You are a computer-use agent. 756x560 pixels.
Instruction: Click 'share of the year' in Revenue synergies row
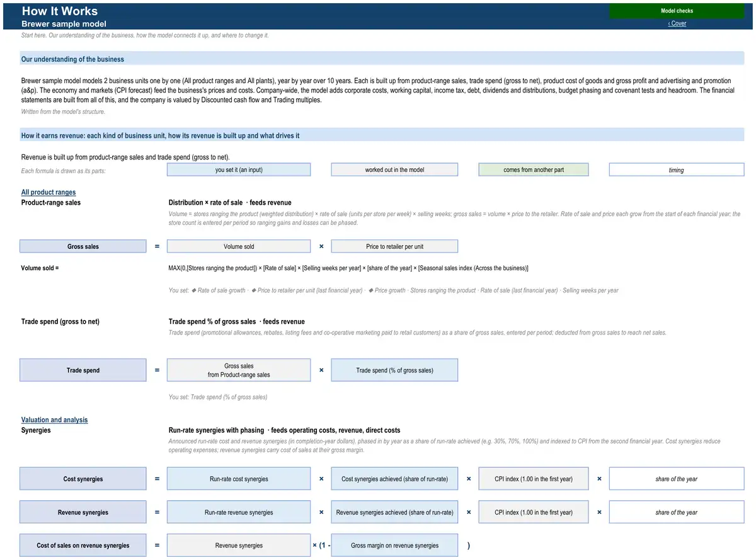(x=677, y=512)
